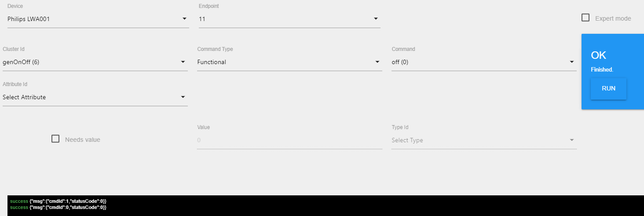The height and width of the screenshot is (216, 644).
Task: Click the Expert mode label text
Action: (613, 18)
